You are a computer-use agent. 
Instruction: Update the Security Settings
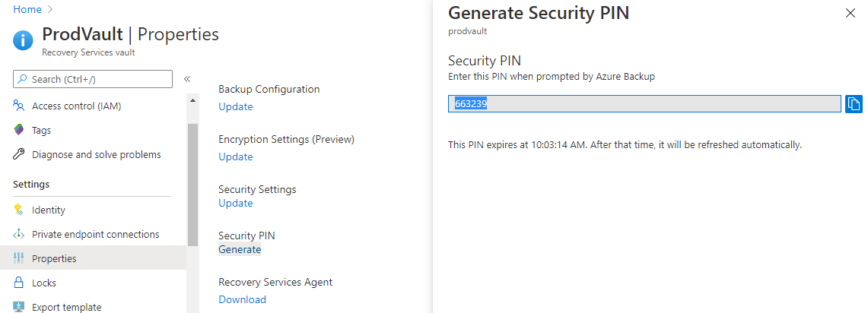pyautogui.click(x=235, y=203)
